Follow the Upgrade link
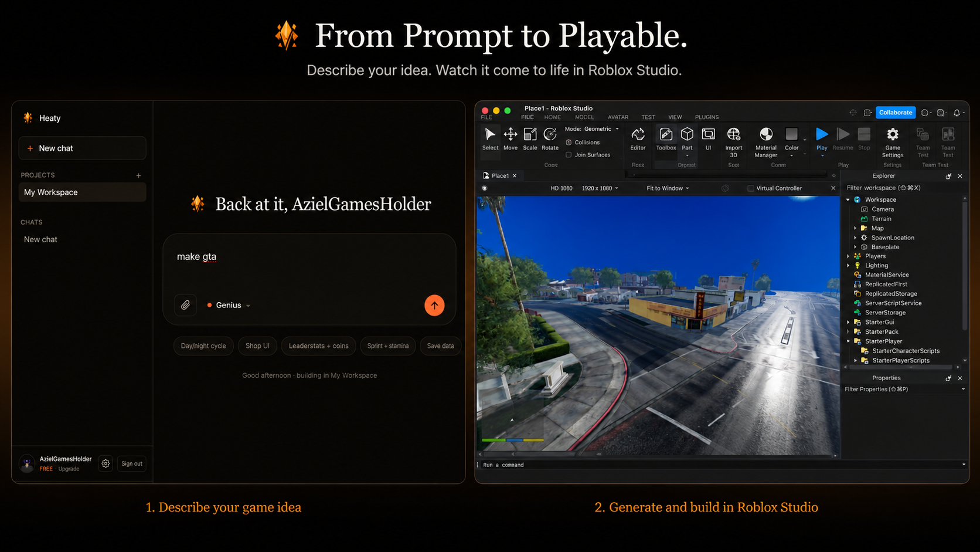The width and height of the screenshot is (980, 552). pyautogui.click(x=69, y=469)
